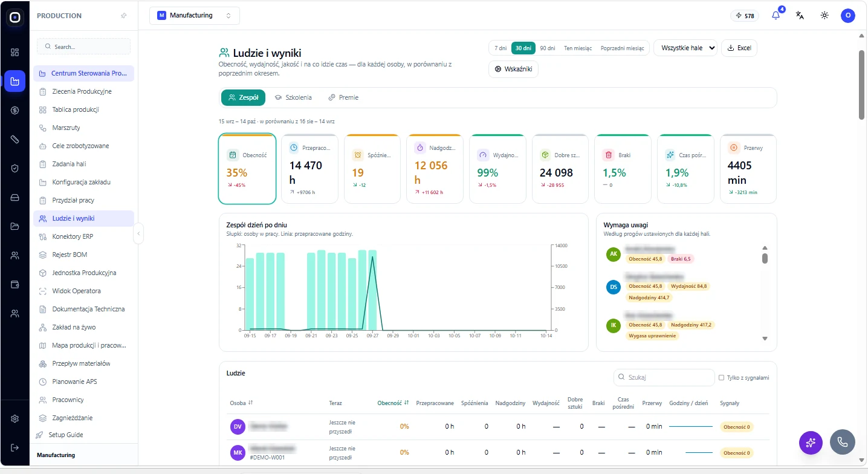Click the folder icon in left rail

coord(15,226)
